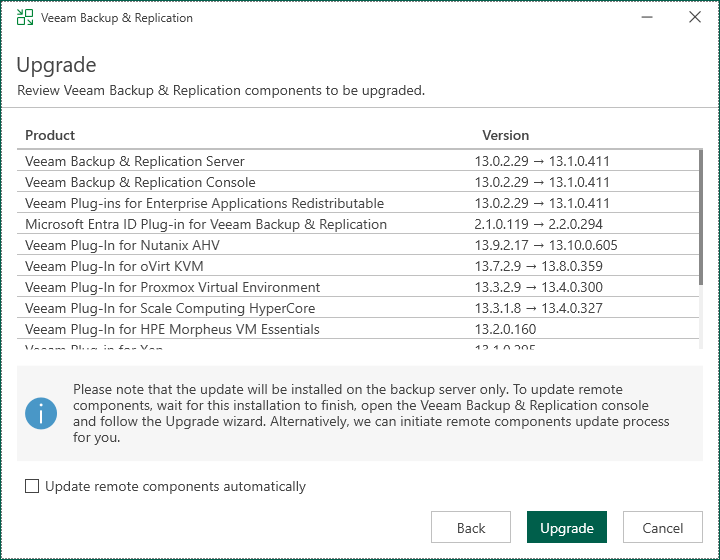
Task: Click the Upgrade page heading
Action: coord(56,65)
